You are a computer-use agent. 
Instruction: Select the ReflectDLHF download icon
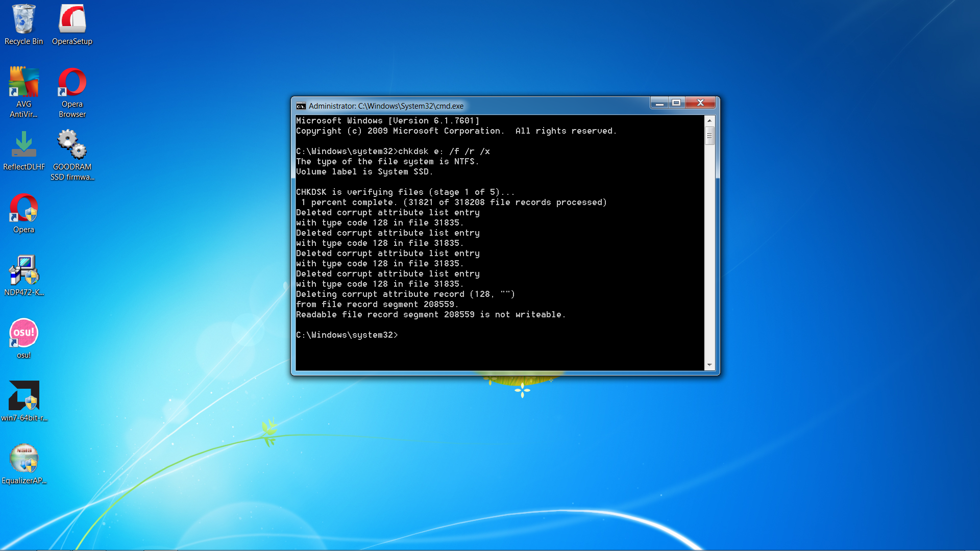[x=23, y=151]
